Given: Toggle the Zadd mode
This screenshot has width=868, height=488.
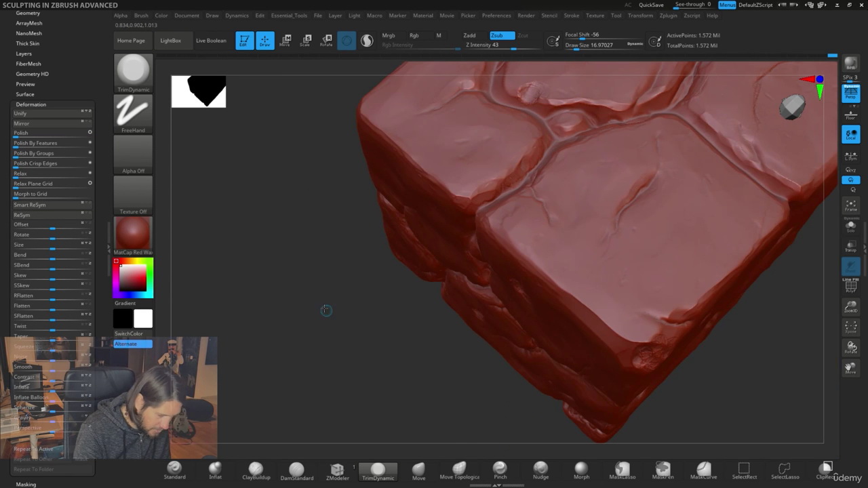Looking at the screenshot, I should coord(469,35).
